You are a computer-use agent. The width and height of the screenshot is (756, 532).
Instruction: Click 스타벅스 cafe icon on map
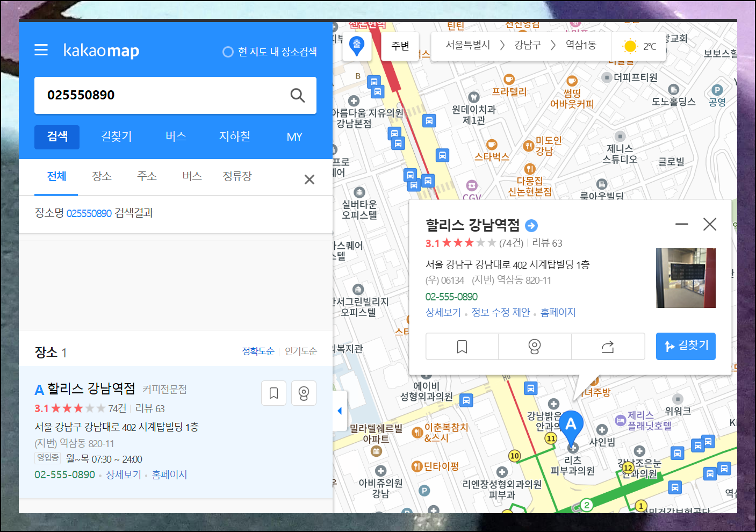click(492, 145)
